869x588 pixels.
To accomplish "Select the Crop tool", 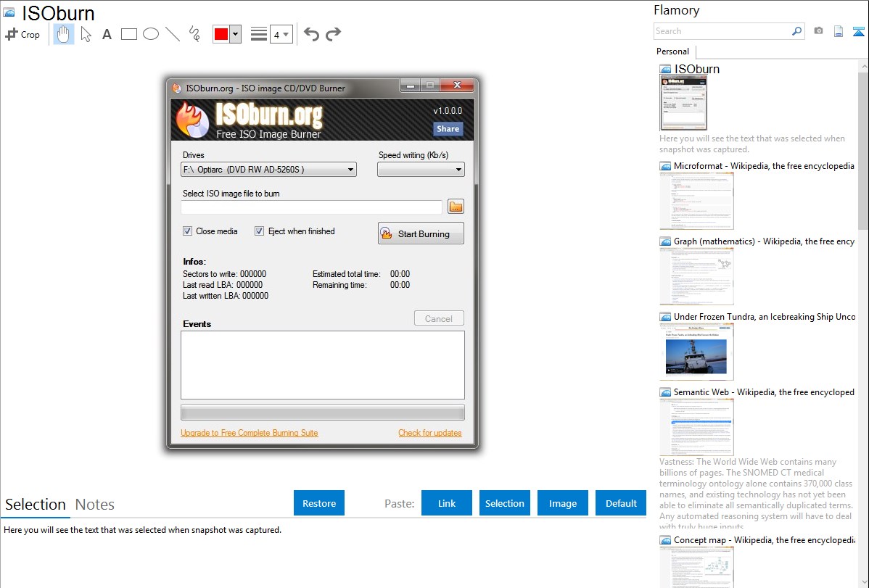I will point(22,34).
